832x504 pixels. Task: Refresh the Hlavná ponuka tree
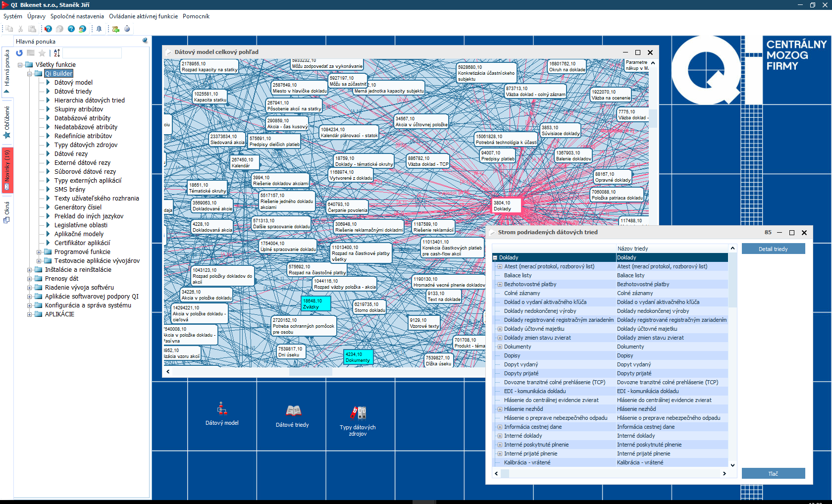[19, 53]
